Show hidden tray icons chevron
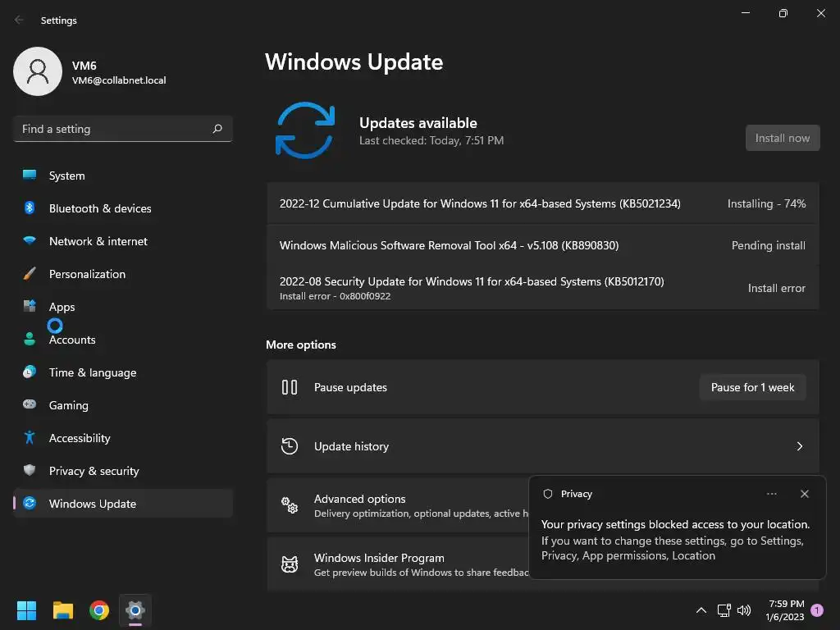 (701, 610)
